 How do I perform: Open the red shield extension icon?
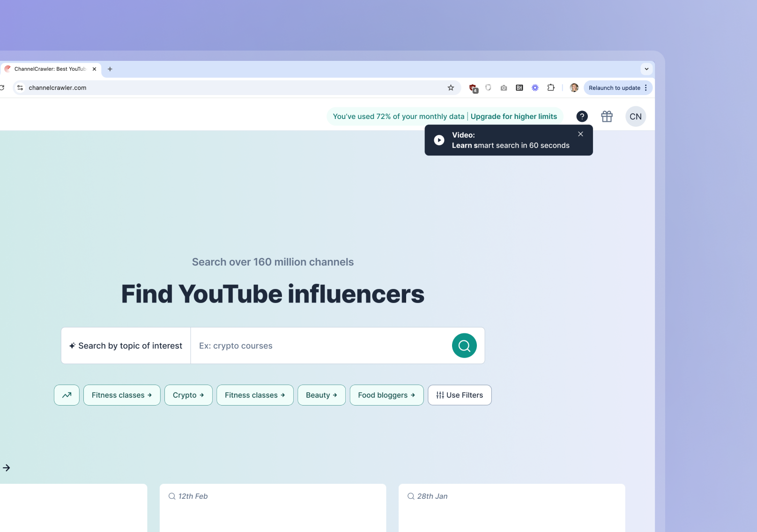click(x=473, y=88)
